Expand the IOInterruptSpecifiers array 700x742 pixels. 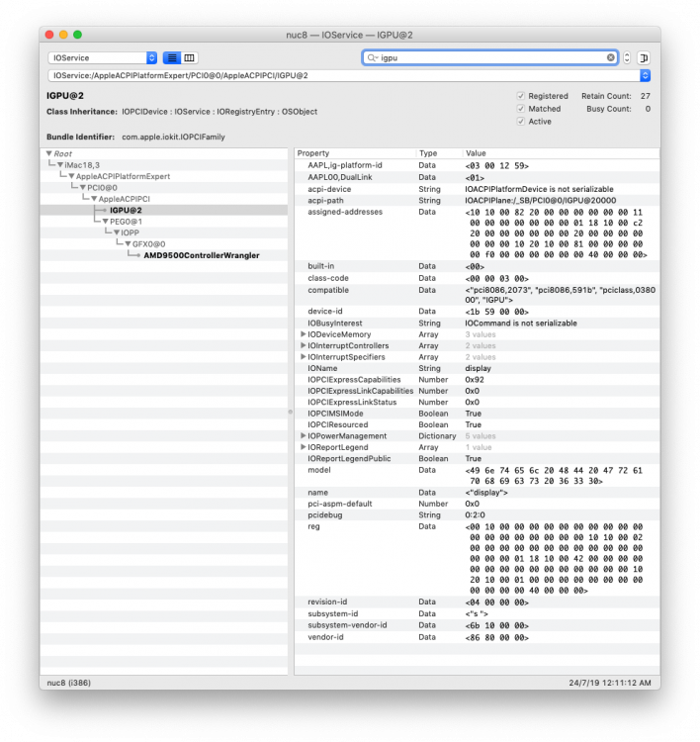coord(304,357)
